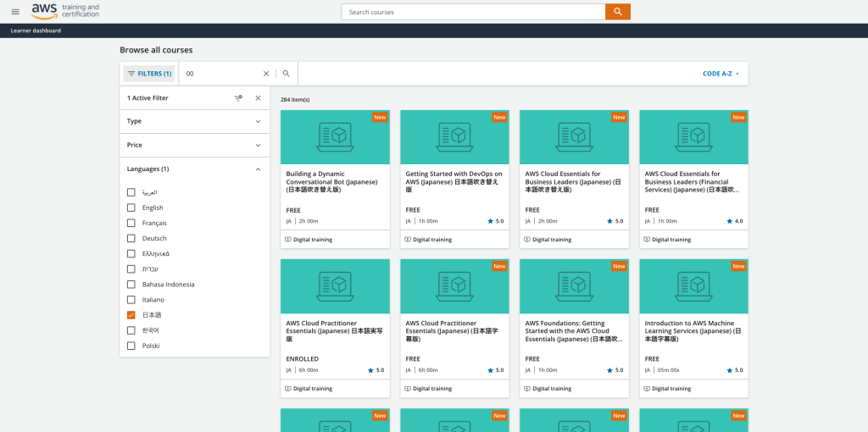
Task: Check the Arabic language checkbox
Action: tap(131, 192)
